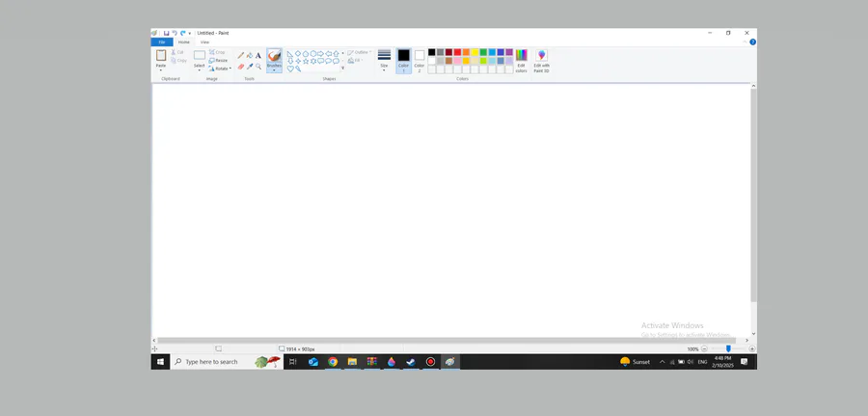Choose the down arrow shape
The width and height of the screenshot is (868, 416).
290,61
